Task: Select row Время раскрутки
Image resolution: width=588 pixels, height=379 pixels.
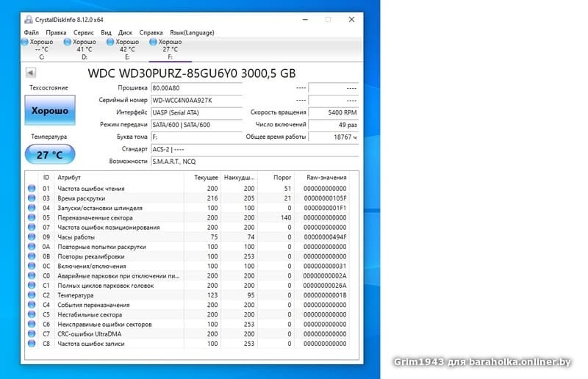Action: pyautogui.click(x=187, y=198)
